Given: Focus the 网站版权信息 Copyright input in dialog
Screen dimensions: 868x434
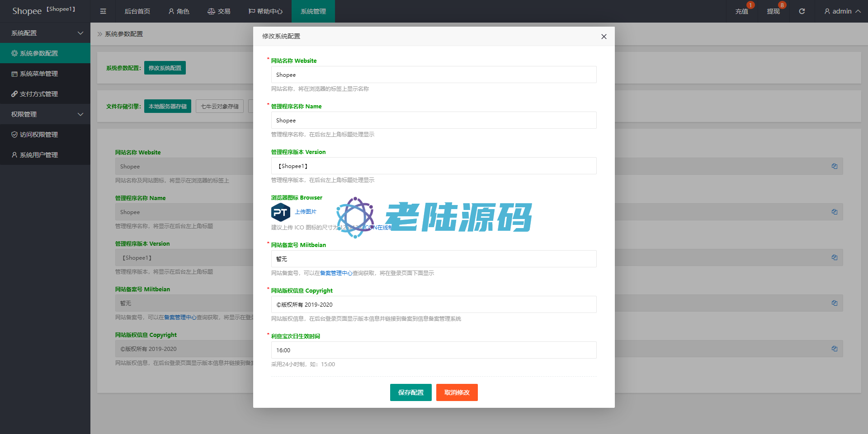Looking at the screenshot, I should (x=434, y=304).
